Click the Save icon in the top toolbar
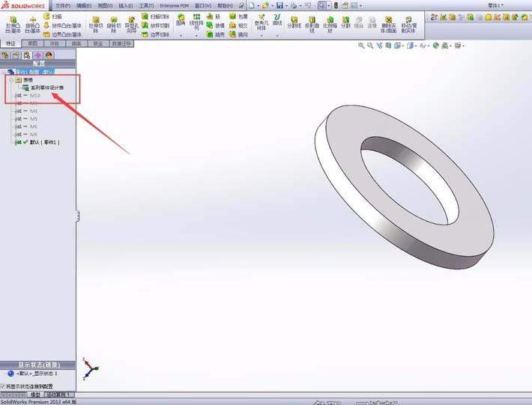Image resolution: width=532 pixels, height=405 pixels. (x=279, y=5)
